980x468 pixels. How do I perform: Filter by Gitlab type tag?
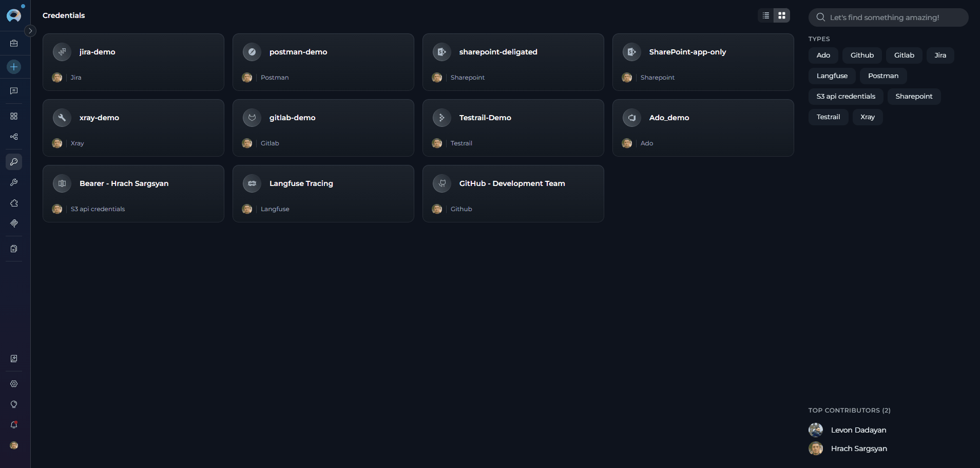click(904, 55)
